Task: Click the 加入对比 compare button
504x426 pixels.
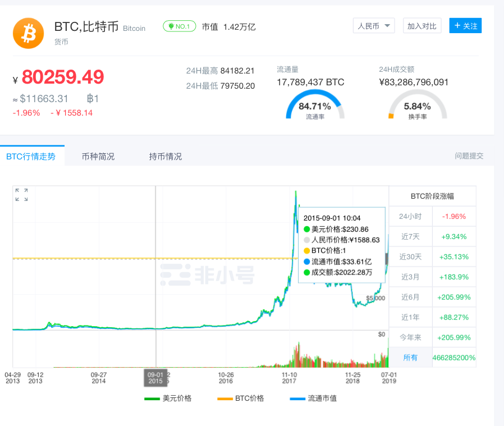Action: tap(421, 25)
